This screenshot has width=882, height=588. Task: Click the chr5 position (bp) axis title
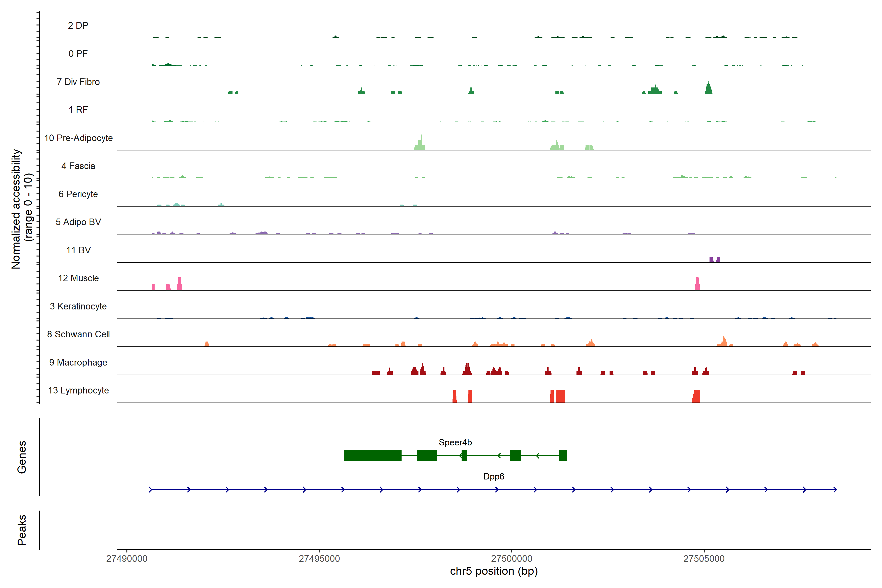click(493, 571)
